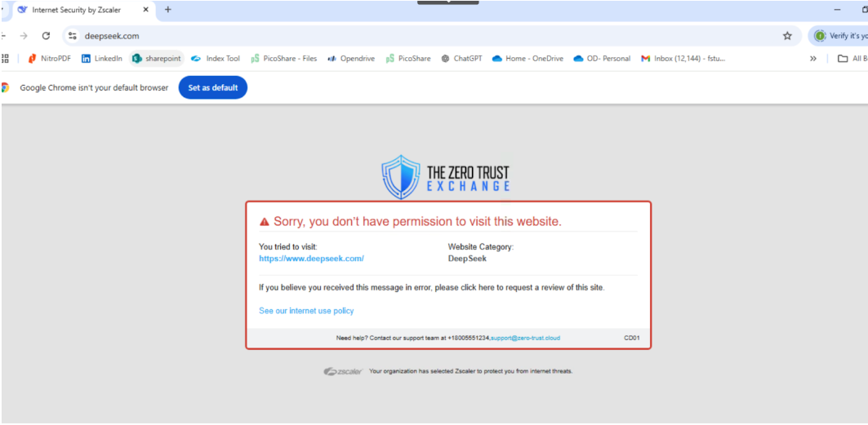Viewport: 868px width, 425px height.
Task: Open the site information icon in address bar
Action: click(x=73, y=36)
